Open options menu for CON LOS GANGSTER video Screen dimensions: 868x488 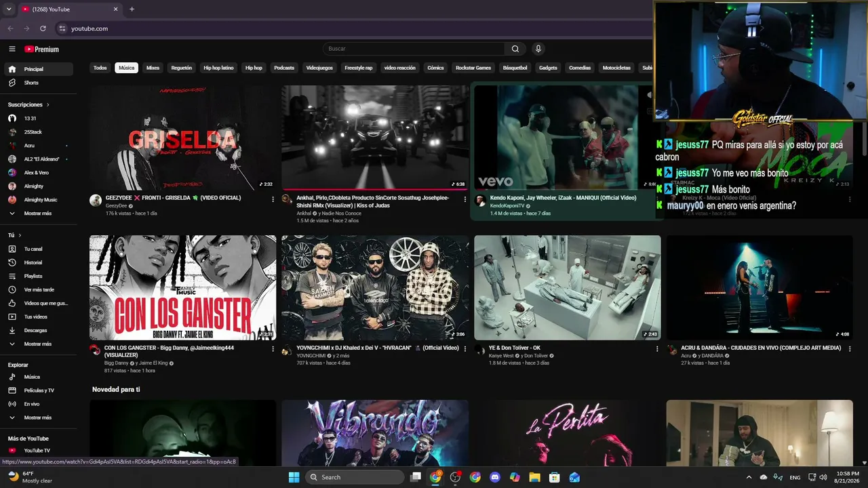click(273, 349)
